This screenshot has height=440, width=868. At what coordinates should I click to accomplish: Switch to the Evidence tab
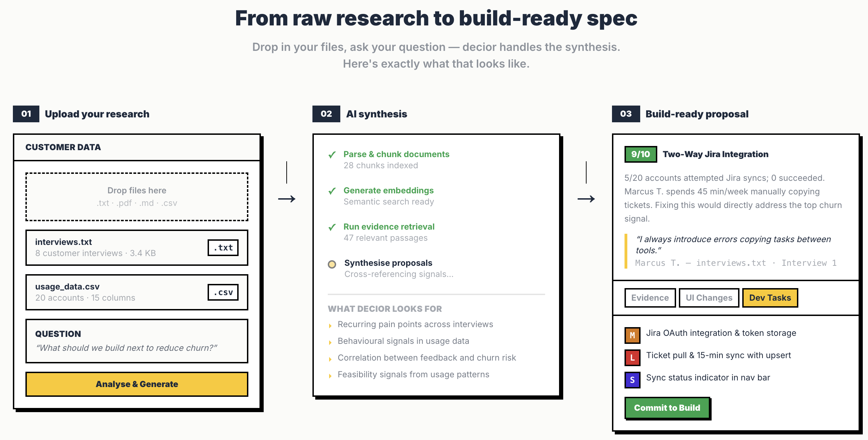pyautogui.click(x=650, y=298)
